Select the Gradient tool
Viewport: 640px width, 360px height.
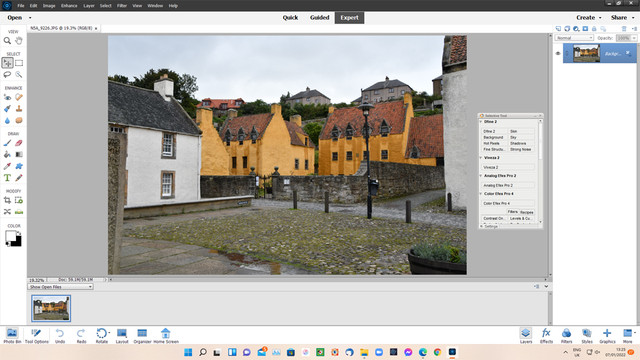tap(19, 154)
